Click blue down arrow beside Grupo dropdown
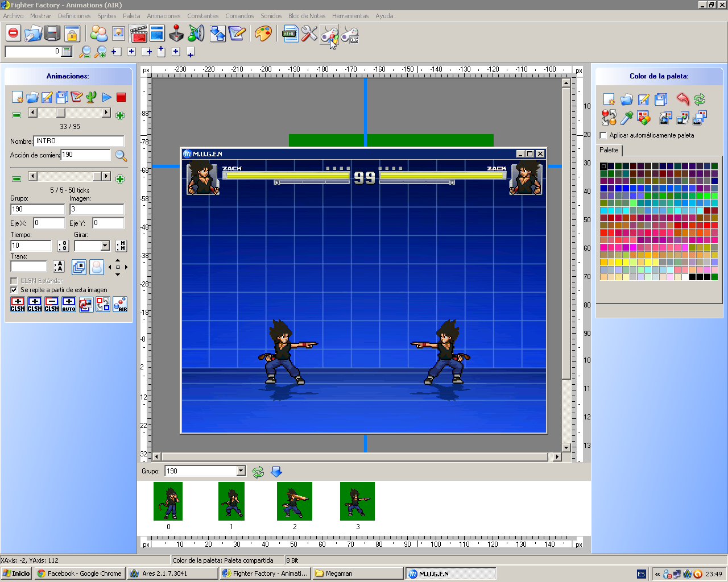Viewport: 728px width, 582px height. [x=276, y=472]
